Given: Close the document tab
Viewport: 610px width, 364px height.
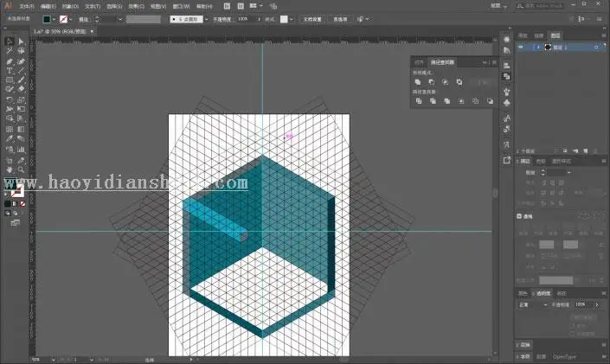Looking at the screenshot, I should [93, 31].
